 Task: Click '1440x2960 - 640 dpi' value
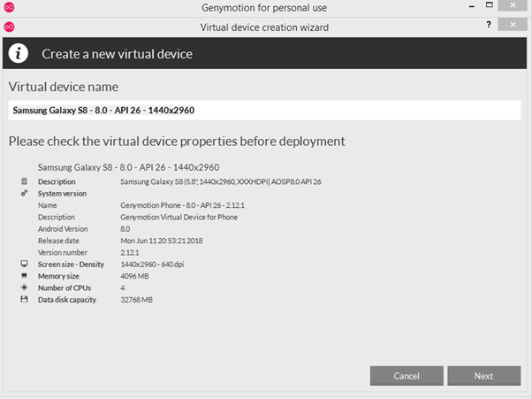coord(152,265)
